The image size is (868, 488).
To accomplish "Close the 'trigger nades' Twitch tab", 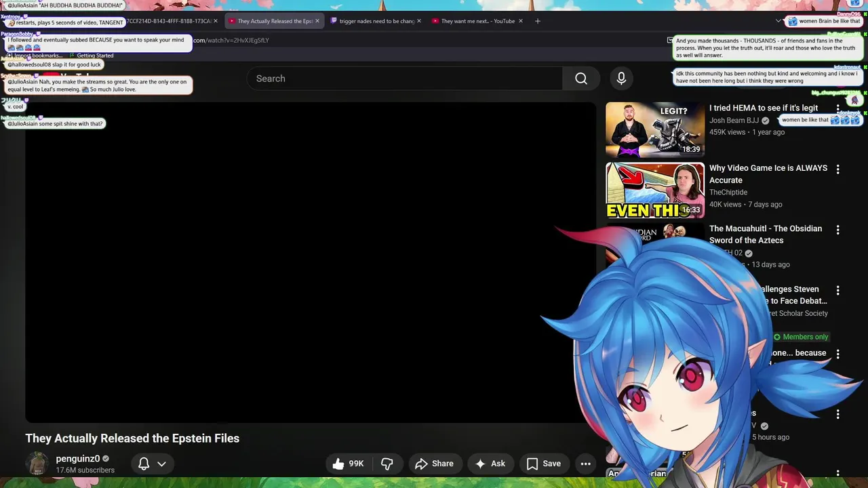I will [418, 21].
